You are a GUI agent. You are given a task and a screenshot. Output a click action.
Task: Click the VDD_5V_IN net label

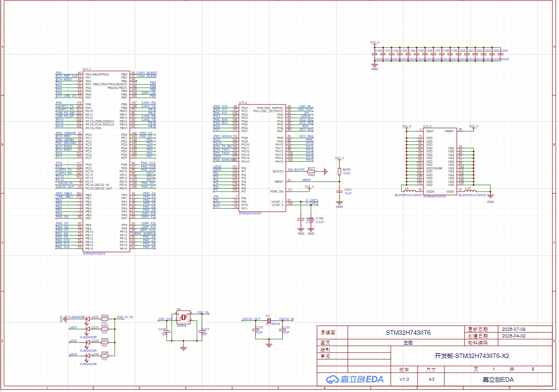(125, 317)
